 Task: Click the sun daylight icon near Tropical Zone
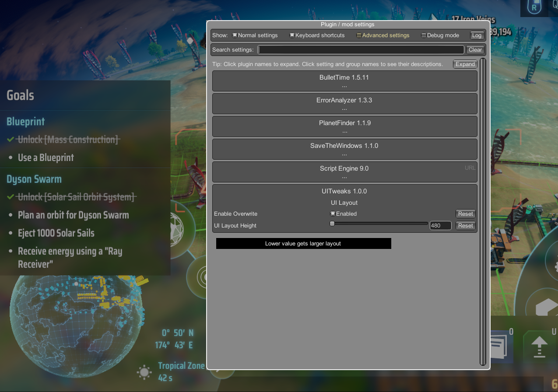tap(144, 372)
